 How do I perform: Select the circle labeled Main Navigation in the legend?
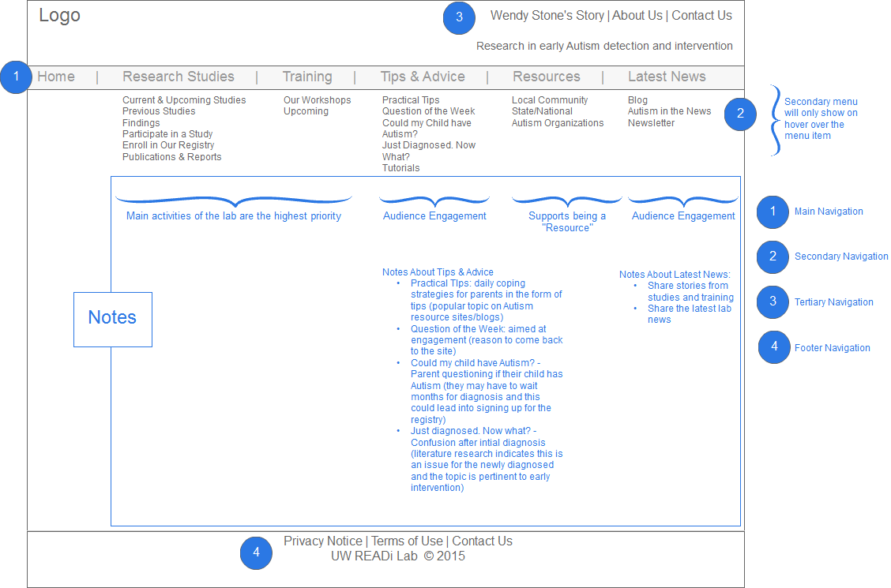[x=773, y=212]
